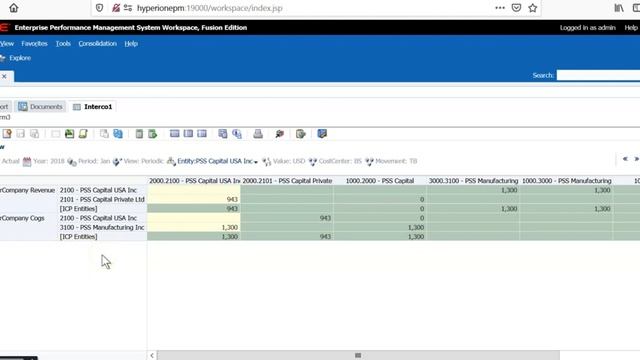The image size is (640, 360).
Task: Click the calculator with green arrow icon
Action: (153, 133)
